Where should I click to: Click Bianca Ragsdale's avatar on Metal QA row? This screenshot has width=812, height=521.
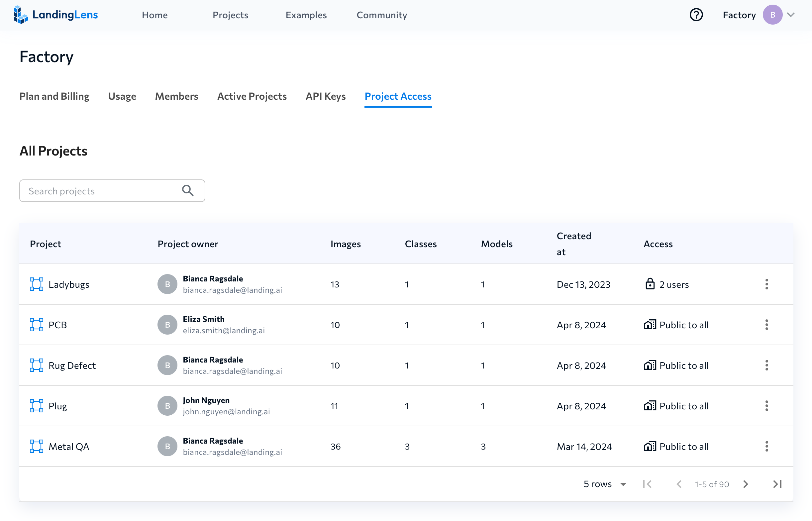click(x=167, y=446)
